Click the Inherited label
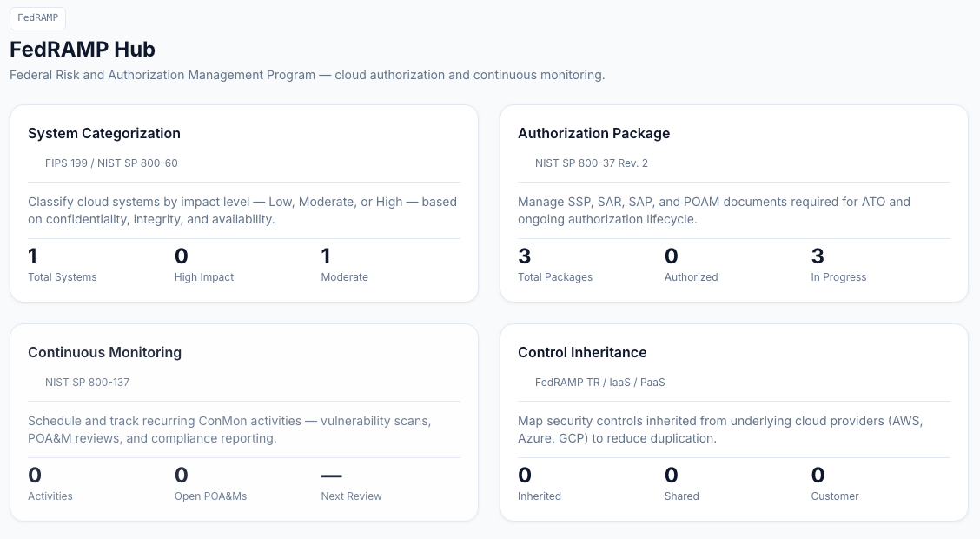Viewport: 980px width, 539px height. pyautogui.click(x=540, y=496)
